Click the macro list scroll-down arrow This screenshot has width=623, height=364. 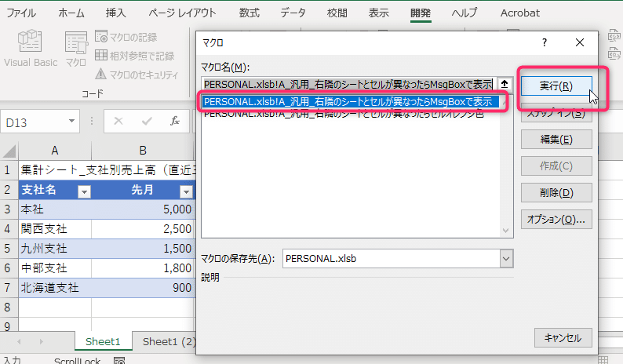pyautogui.click(x=506, y=231)
